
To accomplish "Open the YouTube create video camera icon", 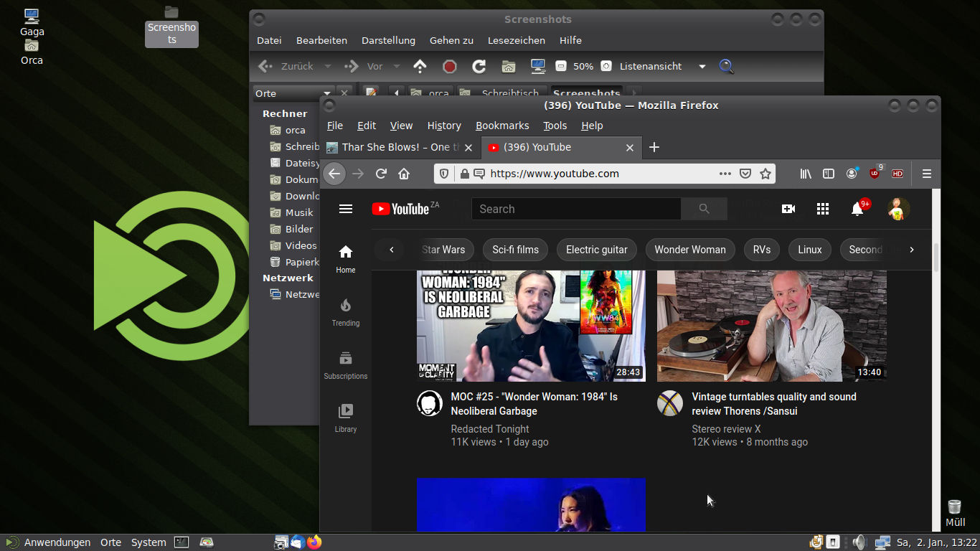I will [788, 209].
